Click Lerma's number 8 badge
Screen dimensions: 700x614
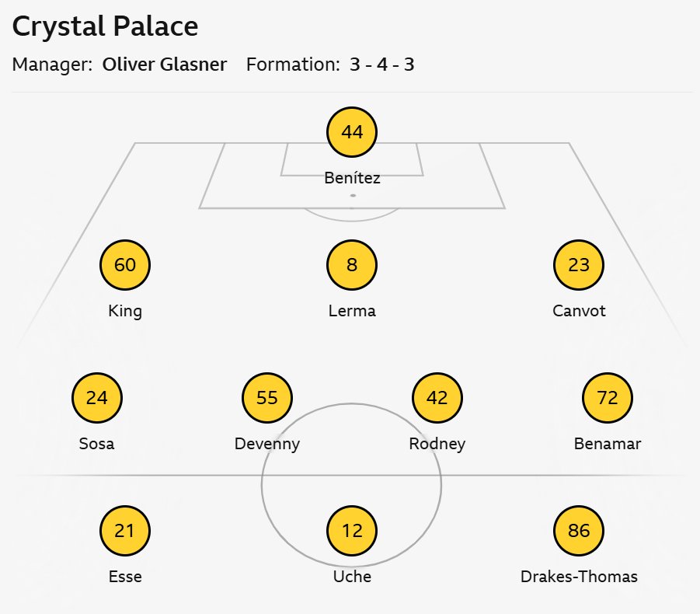pyautogui.click(x=352, y=265)
